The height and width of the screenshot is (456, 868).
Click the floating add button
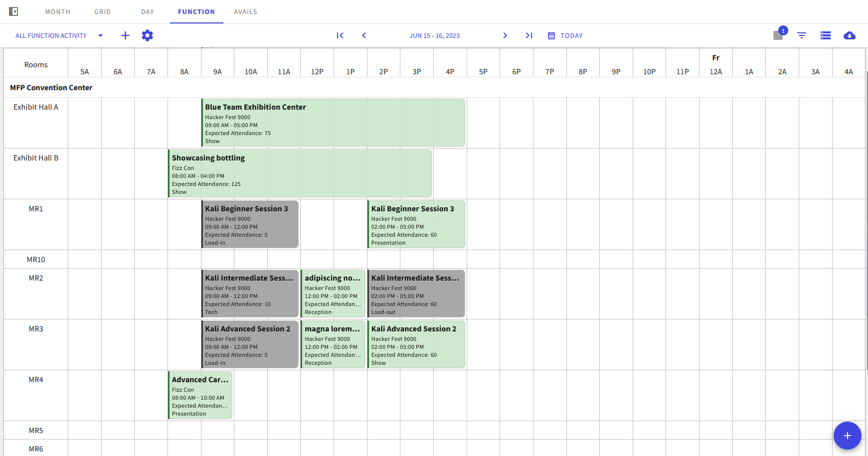847,436
